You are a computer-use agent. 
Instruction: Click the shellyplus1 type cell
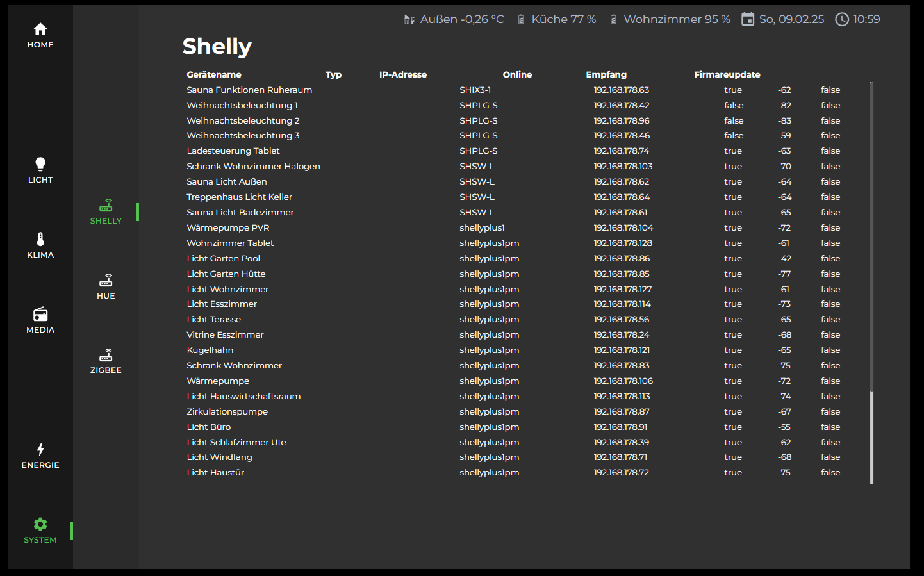tap(482, 228)
